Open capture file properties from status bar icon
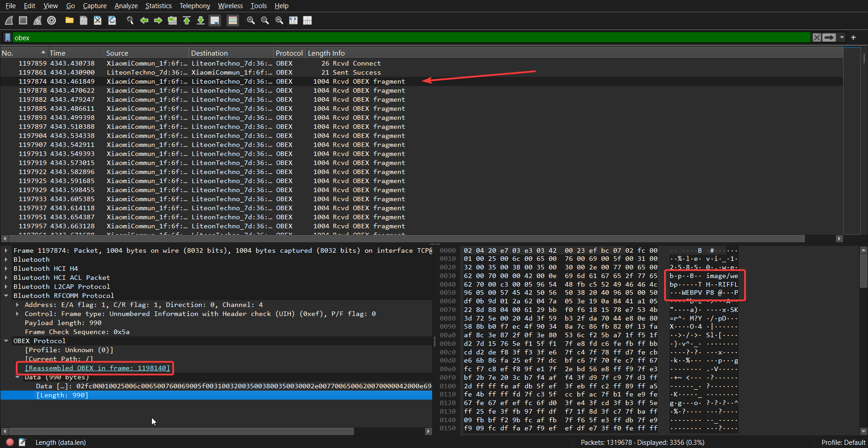The width and height of the screenshot is (868, 448). click(22, 442)
